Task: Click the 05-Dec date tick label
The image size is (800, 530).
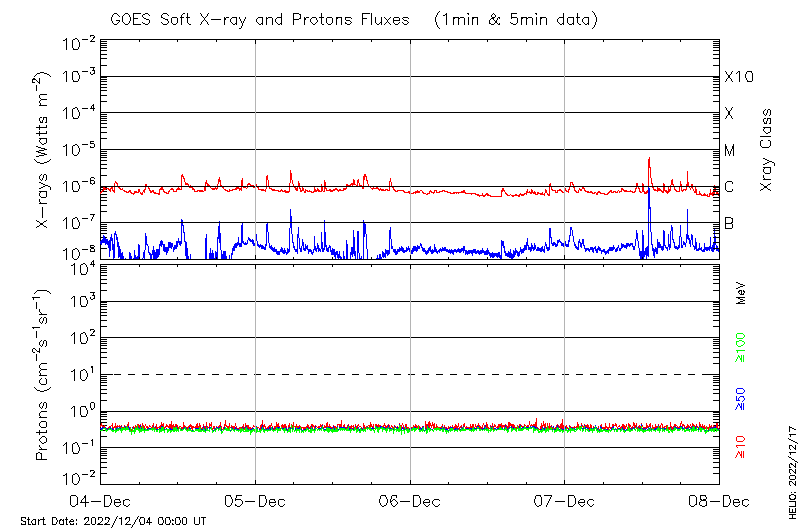Action: pyautogui.click(x=255, y=501)
